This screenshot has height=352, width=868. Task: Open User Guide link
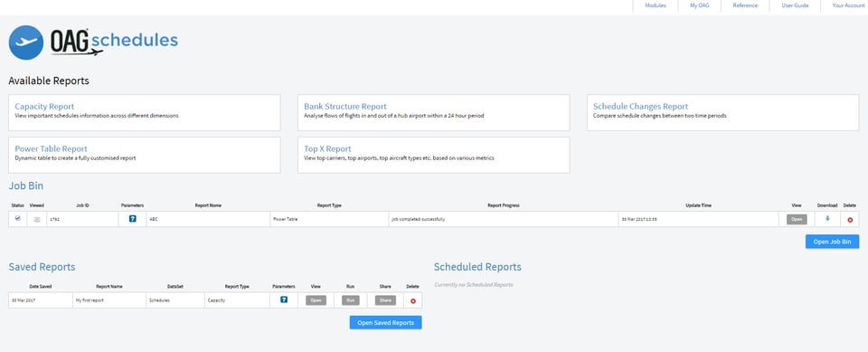point(795,5)
